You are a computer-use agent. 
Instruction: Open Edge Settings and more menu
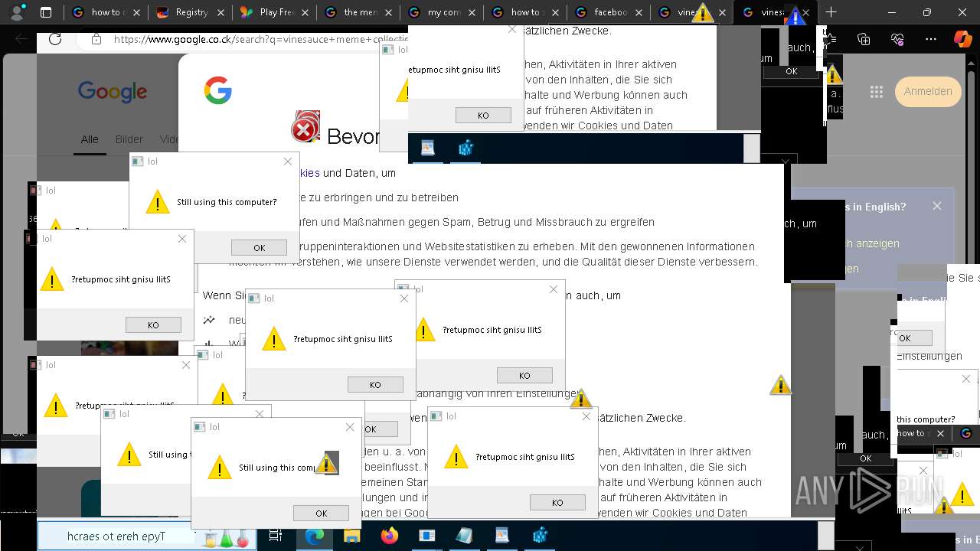[x=930, y=39]
